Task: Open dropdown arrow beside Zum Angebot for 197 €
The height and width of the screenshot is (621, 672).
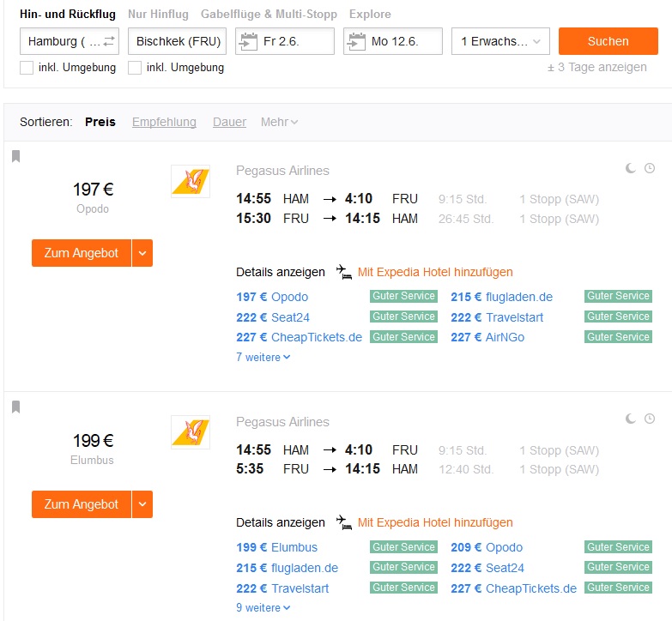Action: point(142,253)
